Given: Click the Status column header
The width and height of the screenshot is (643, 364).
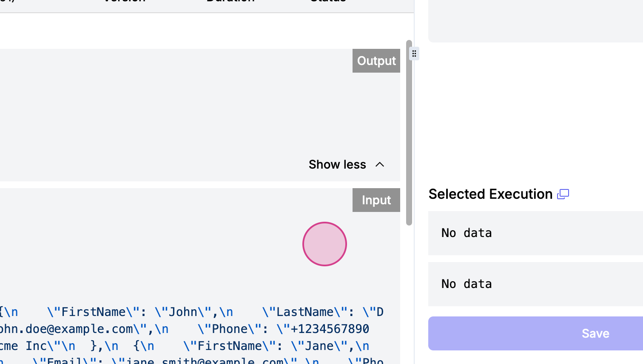Looking at the screenshot, I should point(328,1).
